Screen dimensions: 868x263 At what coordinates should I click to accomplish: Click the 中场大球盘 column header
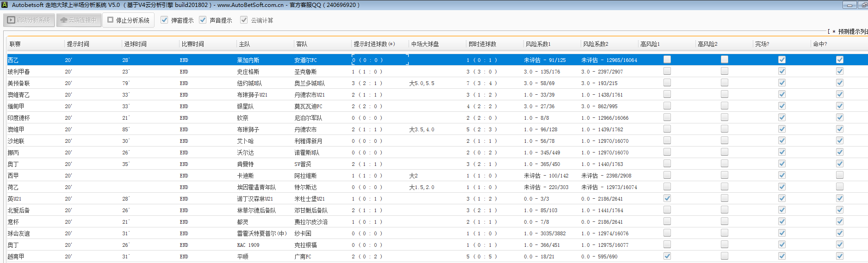tap(425, 44)
